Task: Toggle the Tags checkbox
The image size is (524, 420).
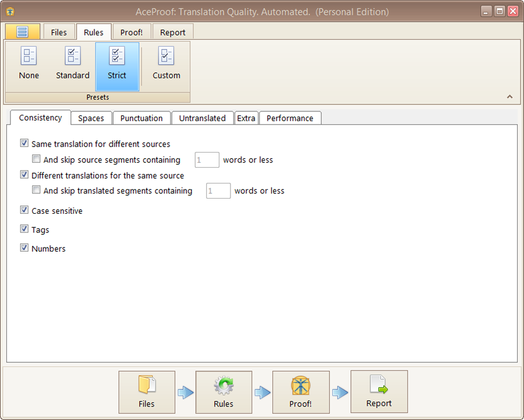Action: (x=24, y=230)
